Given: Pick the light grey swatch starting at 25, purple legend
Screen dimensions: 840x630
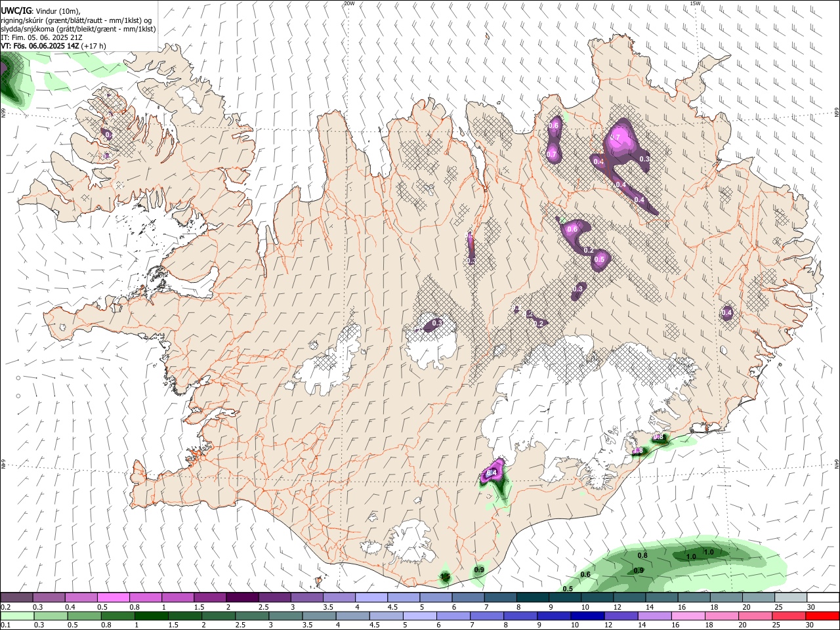Looking at the screenshot, I should (x=790, y=598).
